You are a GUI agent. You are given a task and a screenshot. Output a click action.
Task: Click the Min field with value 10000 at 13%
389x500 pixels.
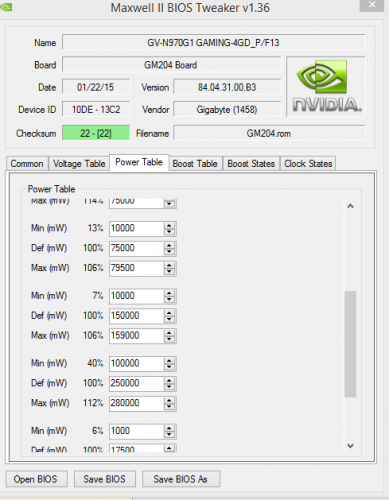click(136, 228)
